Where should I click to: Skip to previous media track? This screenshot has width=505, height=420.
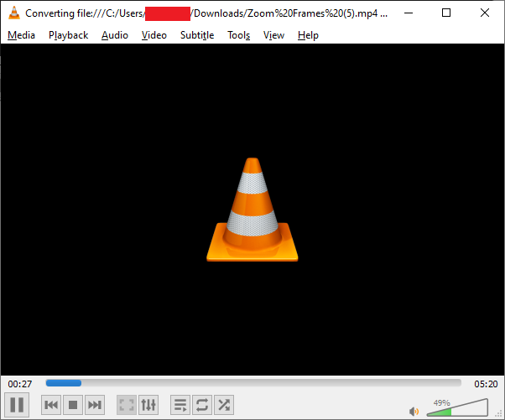point(51,406)
